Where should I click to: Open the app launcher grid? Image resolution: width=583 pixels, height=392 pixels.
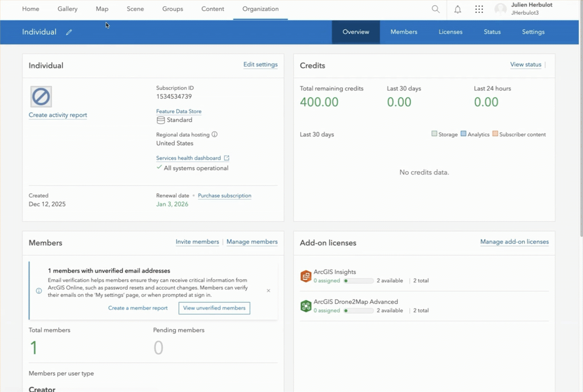click(x=479, y=9)
